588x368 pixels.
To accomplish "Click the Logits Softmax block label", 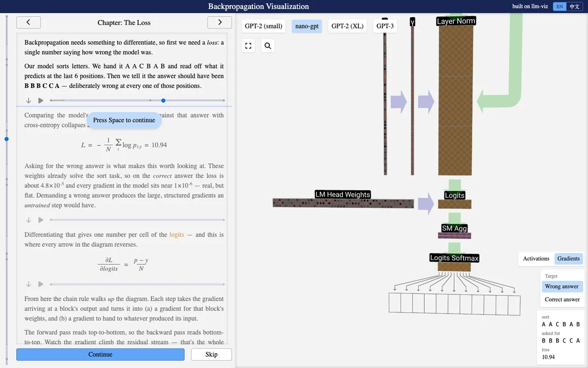I will [x=454, y=258].
